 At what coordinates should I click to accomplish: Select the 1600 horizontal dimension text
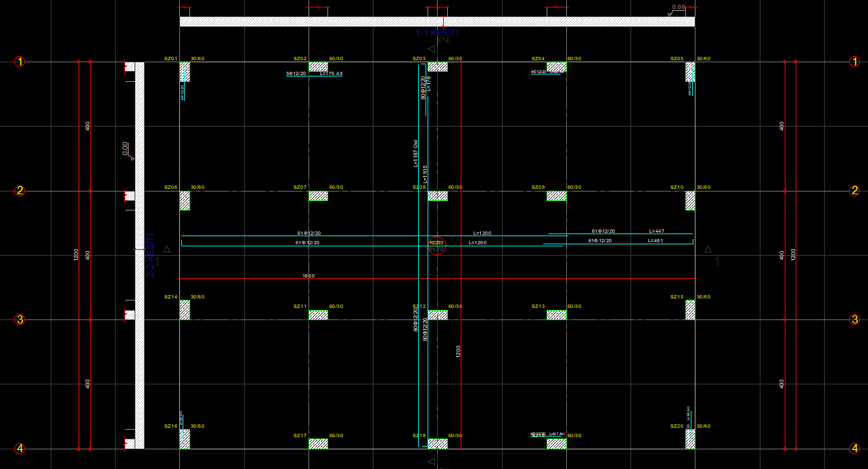click(x=309, y=275)
